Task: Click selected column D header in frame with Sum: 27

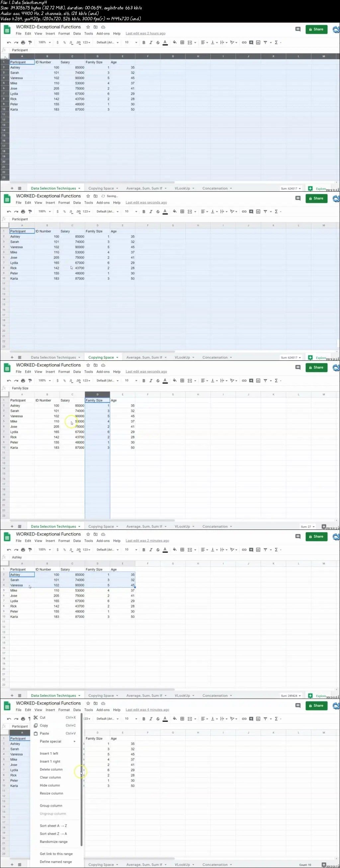Action: pos(97,394)
